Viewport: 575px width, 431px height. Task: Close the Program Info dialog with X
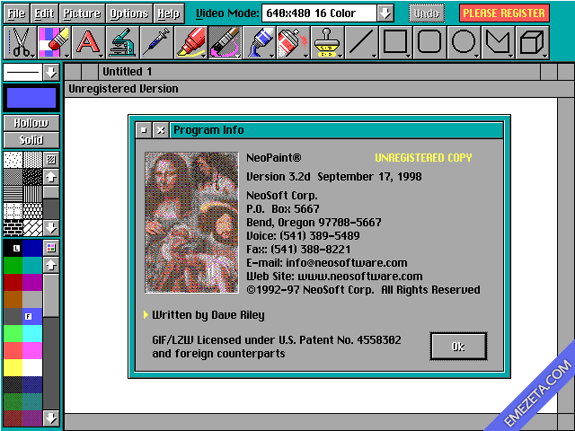[161, 130]
